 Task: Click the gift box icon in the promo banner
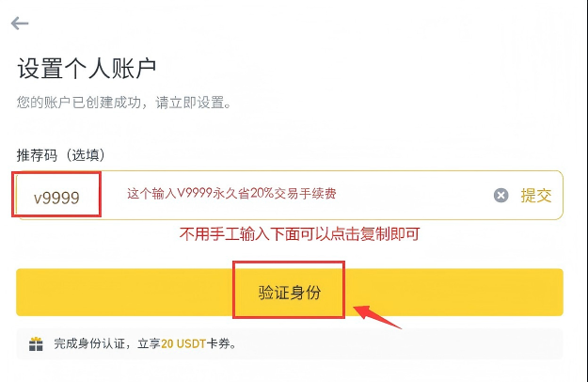click(x=36, y=343)
